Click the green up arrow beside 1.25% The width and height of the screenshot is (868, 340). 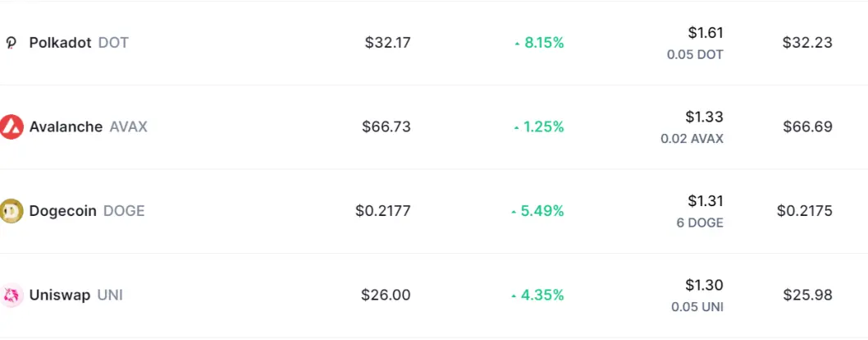(x=517, y=127)
